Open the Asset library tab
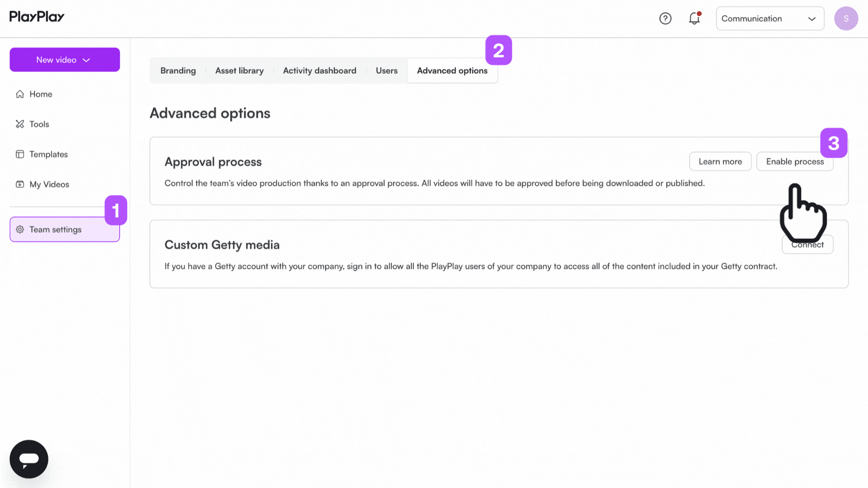Image resolution: width=868 pixels, height=488 pixels. point(239,71)
